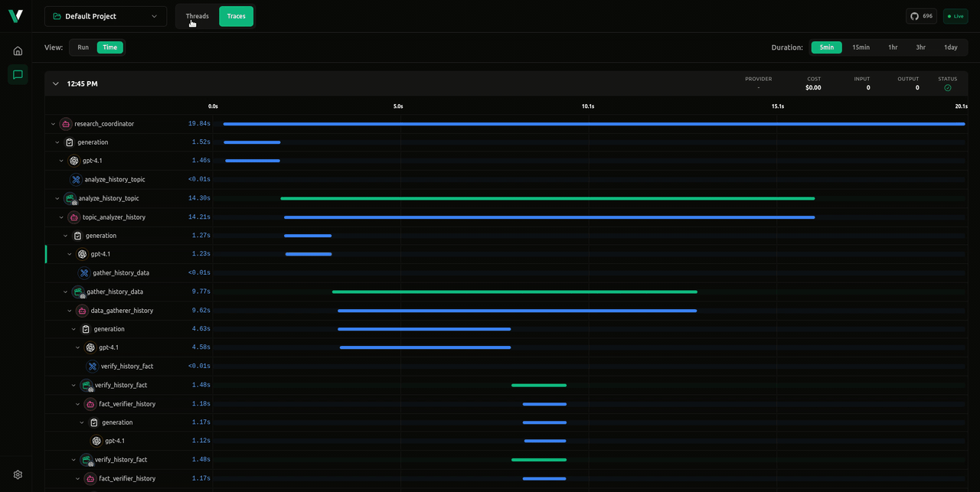Screen dimensions: 980x492
Task: Click the status checkmark icon for the trace
Action: 947,87
